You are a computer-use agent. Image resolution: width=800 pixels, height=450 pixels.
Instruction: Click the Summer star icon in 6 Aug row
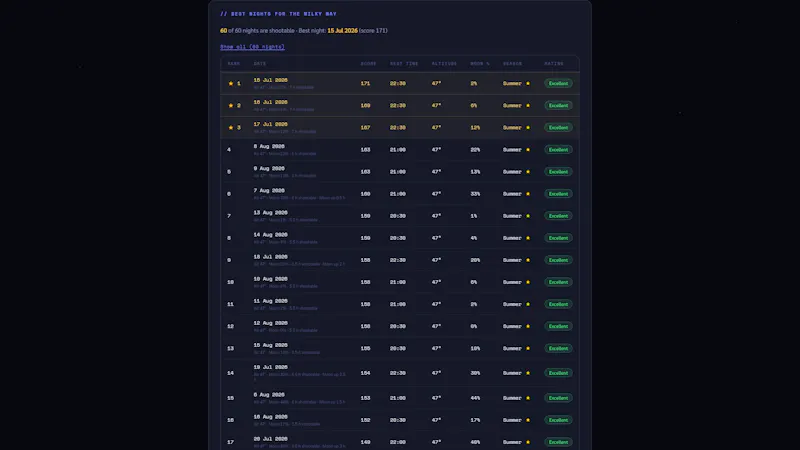(528, 398)
